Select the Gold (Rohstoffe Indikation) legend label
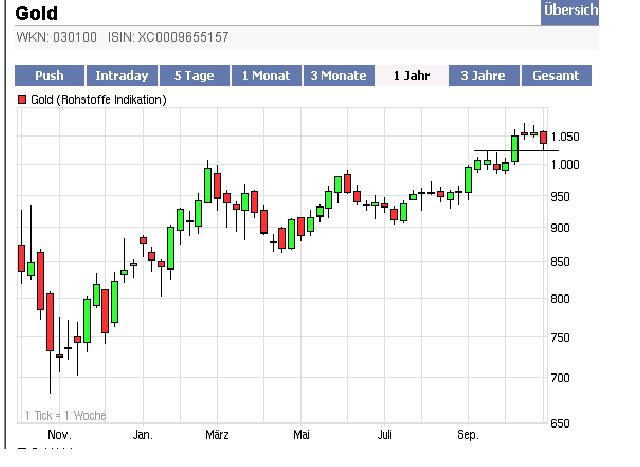This screenshot has width=640, height=467. pyautogui.click(x=99, y=100)
